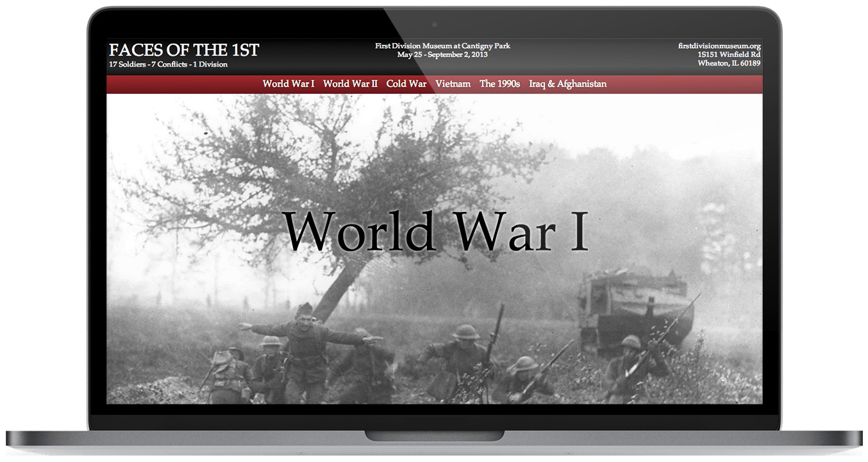868x462 pixels.
Task: Go to the Cold War section
Action: click(x=406, y=84)
